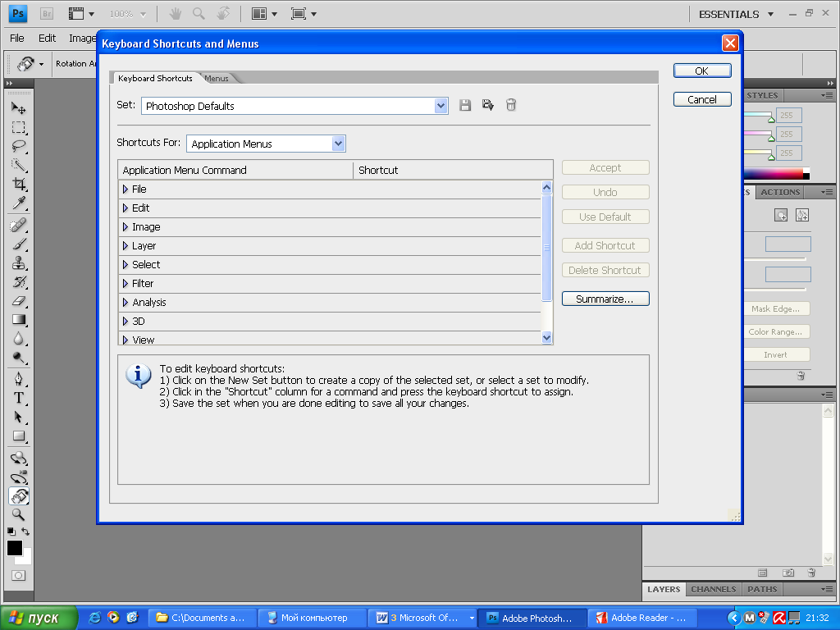Image resolution: width=840 pixels, height=630 pixels.
Task: Expand the Select menu command group
Action: point(126,265)
